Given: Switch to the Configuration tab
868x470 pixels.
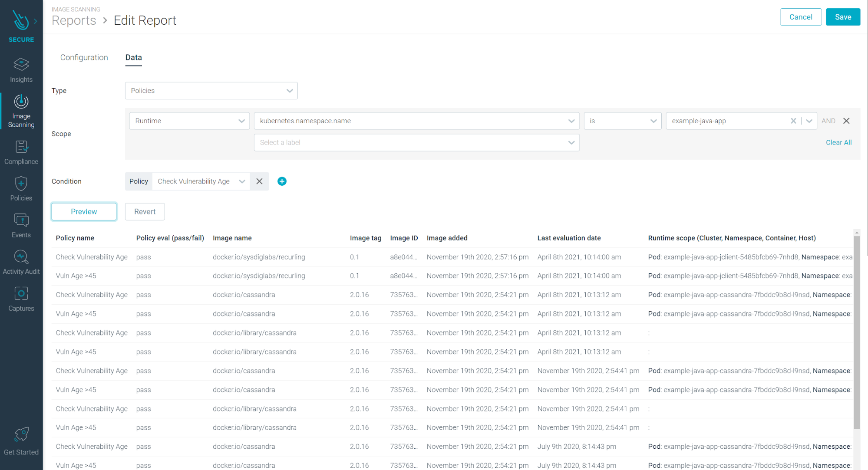Looking at the screenshot, I should pos(84,57).
